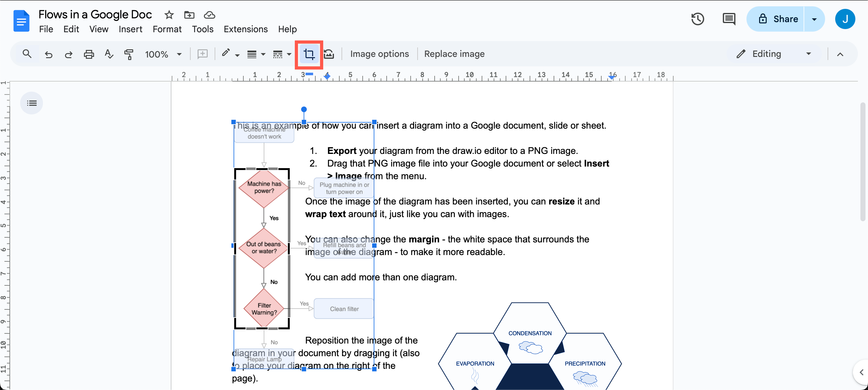Click Replace image

454,54
